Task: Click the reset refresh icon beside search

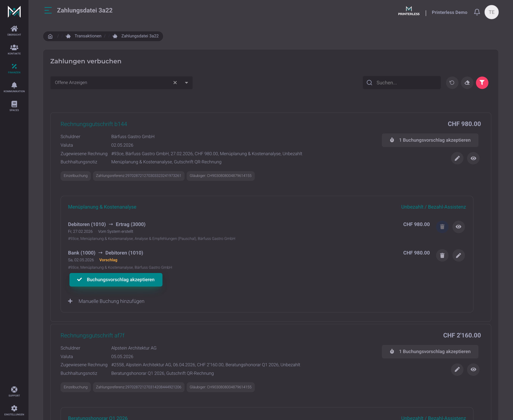Action: [x=452, y=83]
